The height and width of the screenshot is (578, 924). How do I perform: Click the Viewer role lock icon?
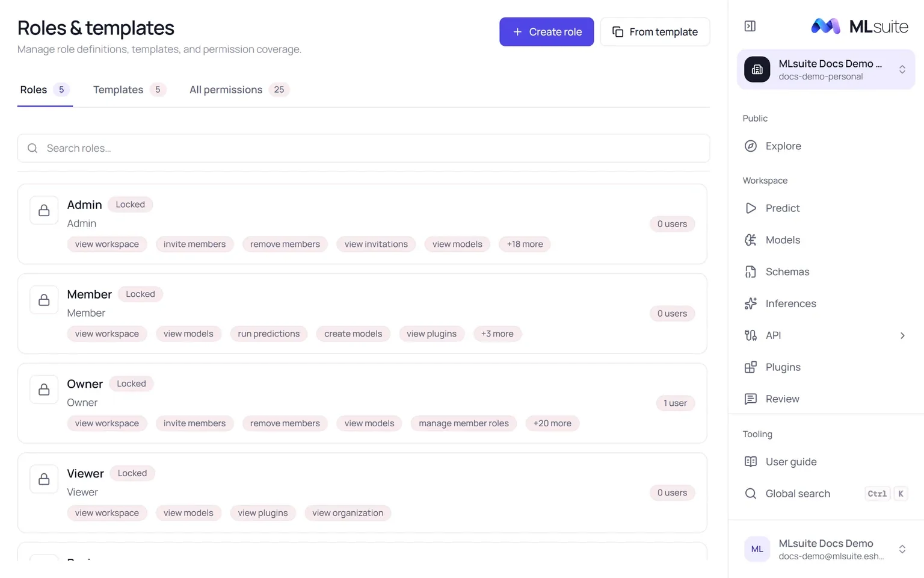coord(44,479)
